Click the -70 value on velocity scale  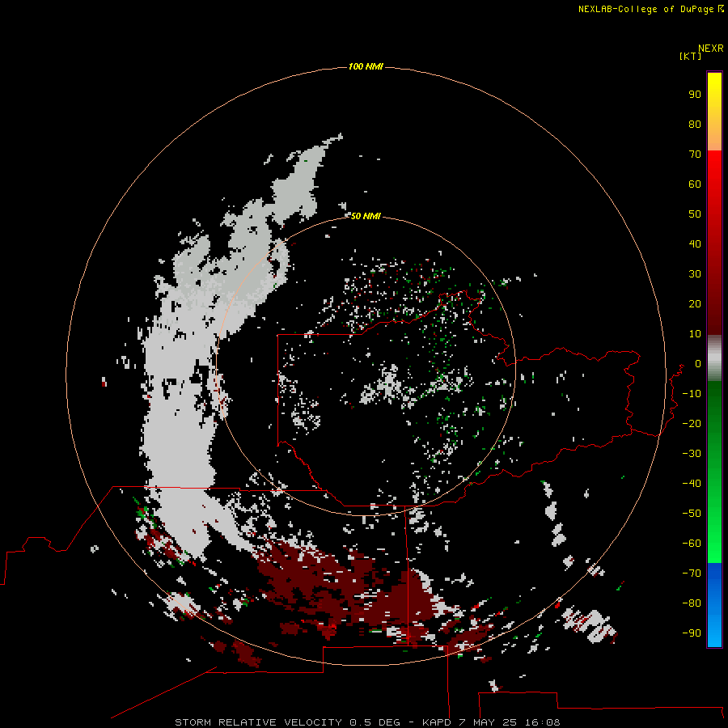(x=692, y=573)
